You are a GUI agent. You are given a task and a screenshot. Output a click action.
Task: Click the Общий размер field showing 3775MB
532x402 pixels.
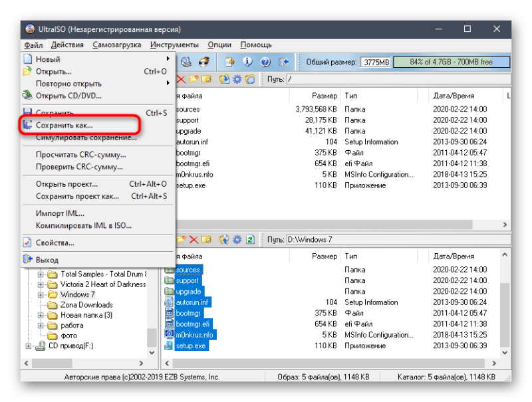[376, 62]
